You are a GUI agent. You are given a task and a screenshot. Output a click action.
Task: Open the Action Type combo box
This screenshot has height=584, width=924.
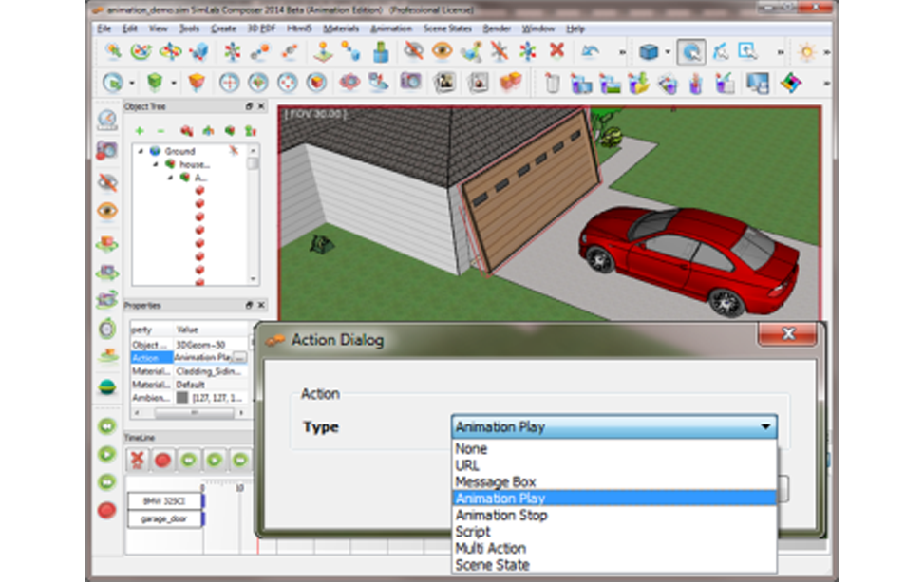613,427
